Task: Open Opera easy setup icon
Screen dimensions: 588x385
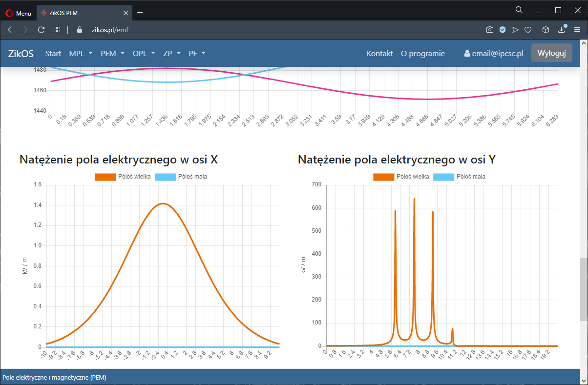Action: (x=577, y=30)
